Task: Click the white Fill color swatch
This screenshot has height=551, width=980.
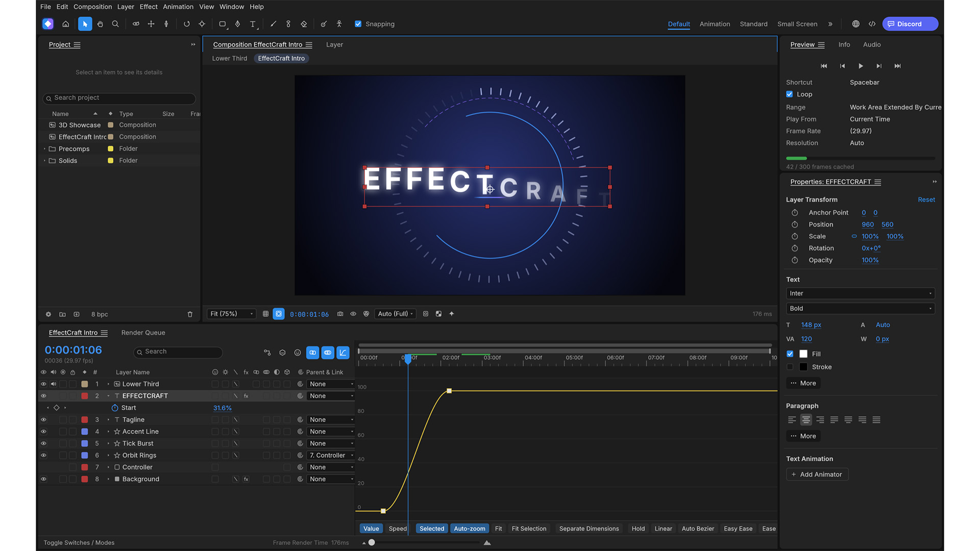Action: tap(803, 354)
